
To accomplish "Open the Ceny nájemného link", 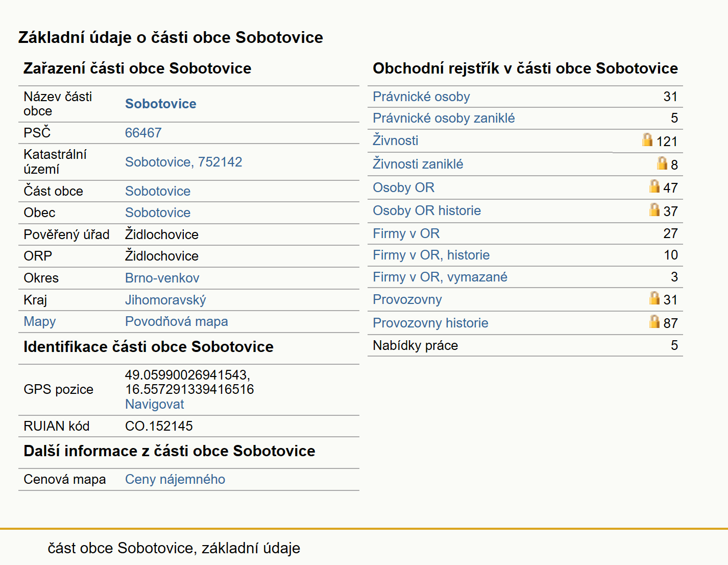I will 175,479.
